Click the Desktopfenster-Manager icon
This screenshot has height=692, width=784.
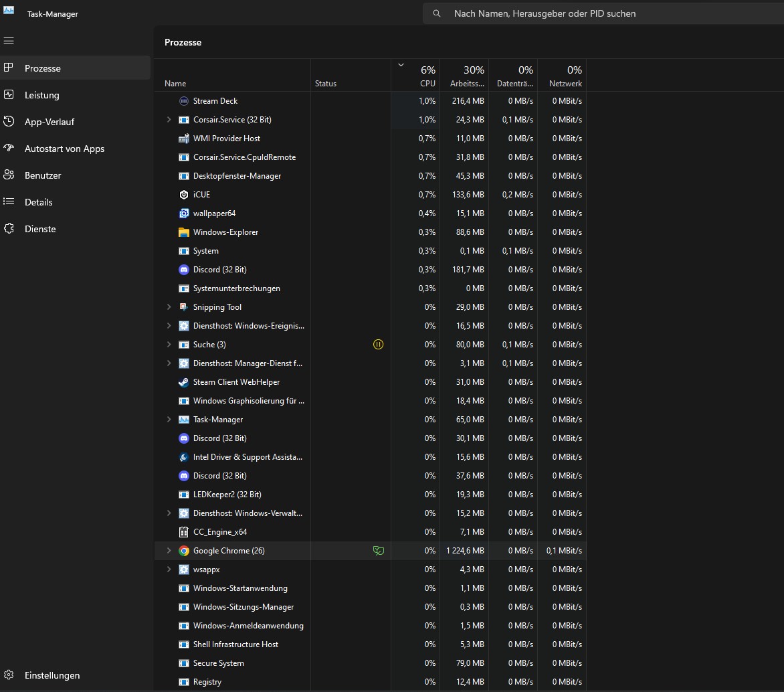tap(184, 176)
